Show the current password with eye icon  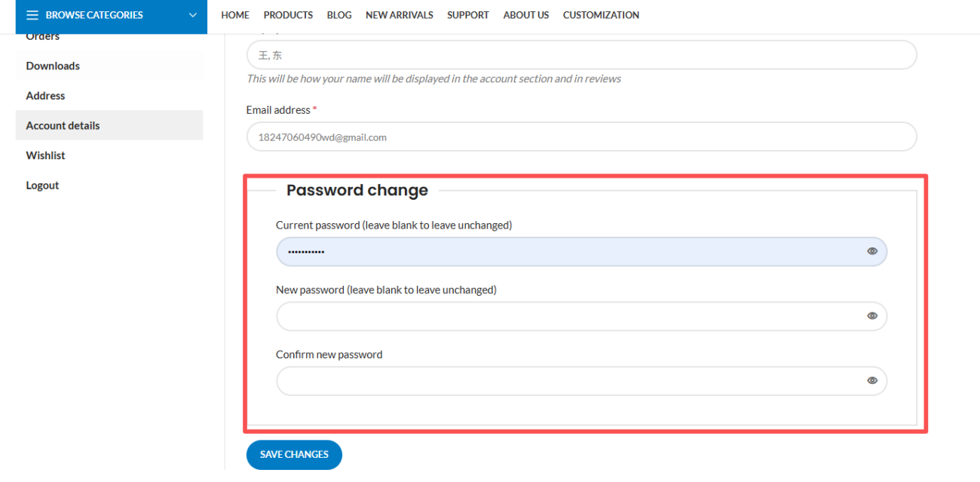click(x=872, y=251)
